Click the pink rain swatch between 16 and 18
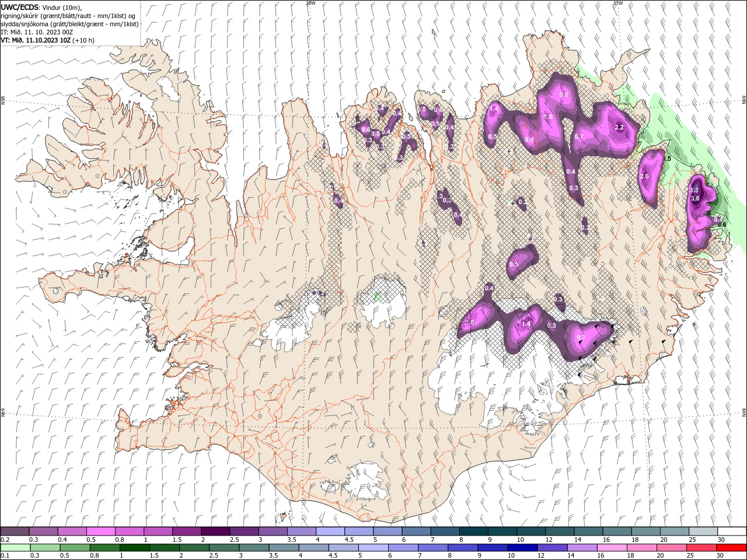The height and width of the screenshot is (560, 747). tap(611, 548)
